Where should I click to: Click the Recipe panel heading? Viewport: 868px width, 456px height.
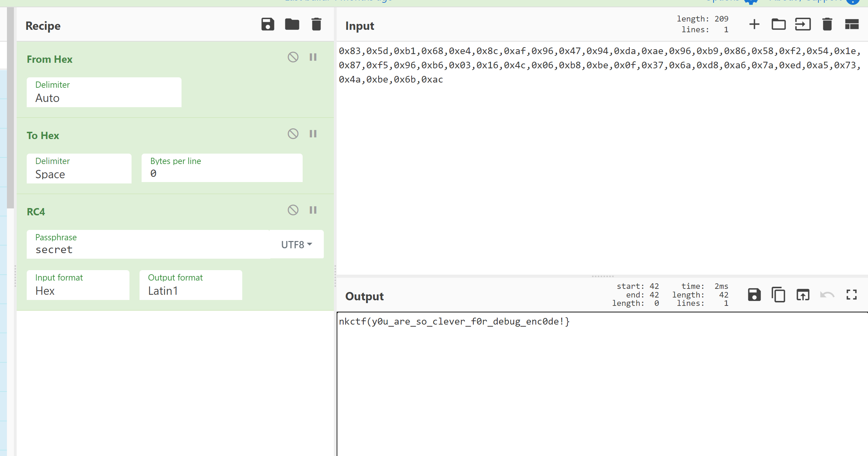pos(43,26)
